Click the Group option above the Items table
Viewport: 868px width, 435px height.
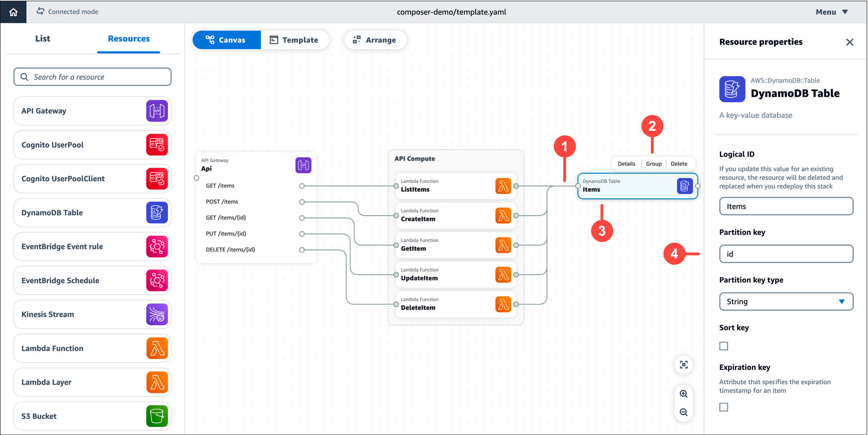tap(654, 164)
